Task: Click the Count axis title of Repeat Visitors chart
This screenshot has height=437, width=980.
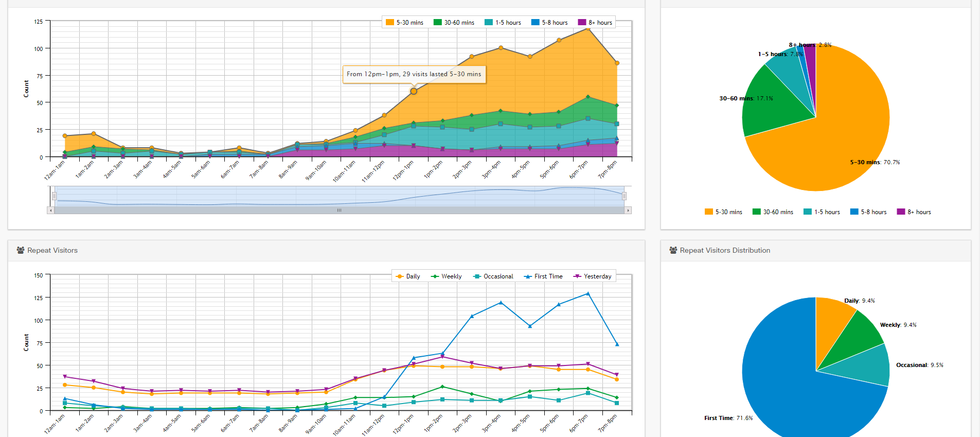Action: [x=26, y=342]
